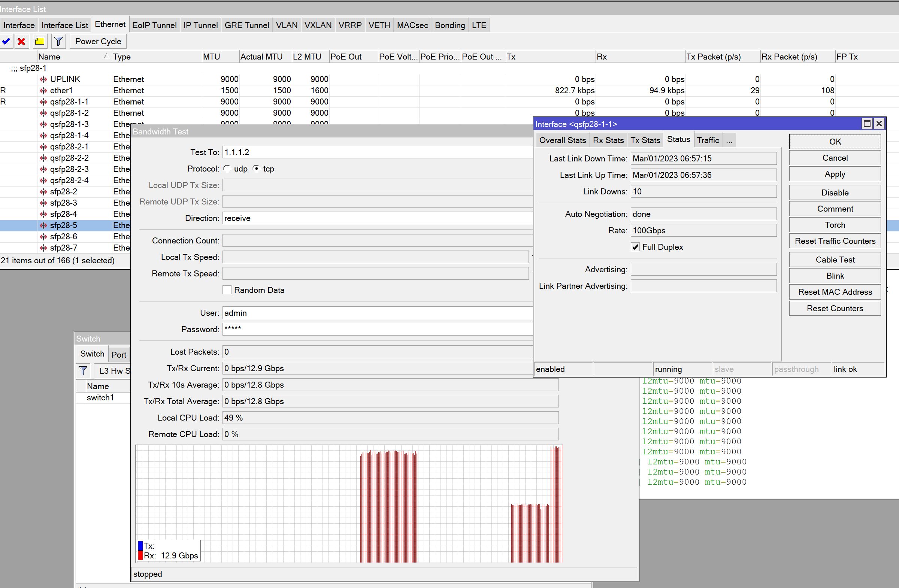
Task: Expand more tabs with the ... button
Action: click(729, 140)
